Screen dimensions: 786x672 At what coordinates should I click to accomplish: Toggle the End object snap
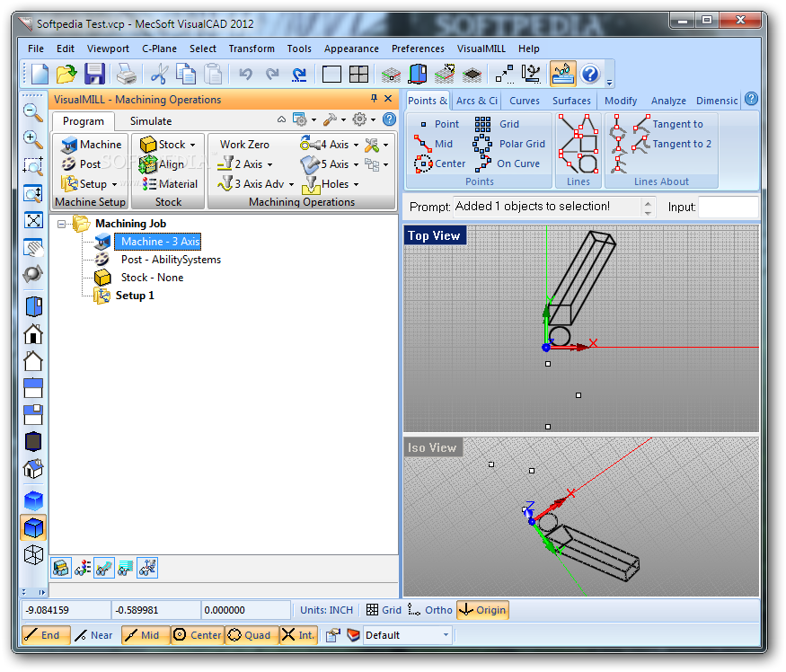pyautogui.click(x=46, y=635)
